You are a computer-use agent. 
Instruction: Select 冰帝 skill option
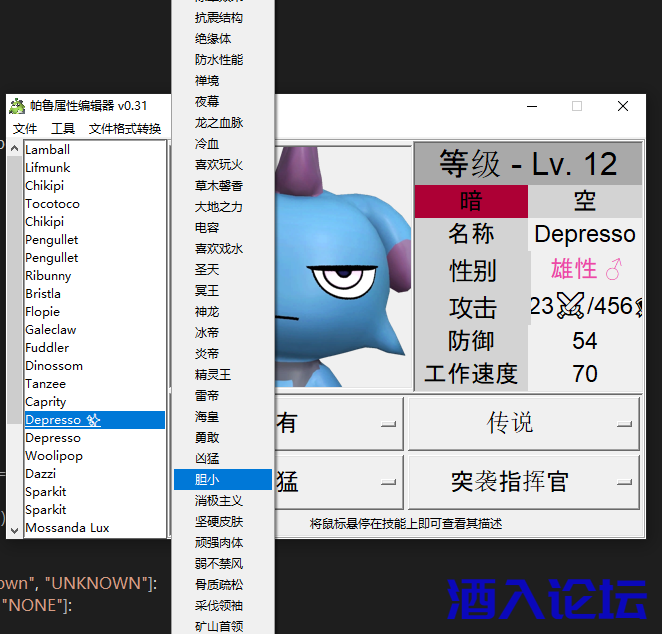223,333
